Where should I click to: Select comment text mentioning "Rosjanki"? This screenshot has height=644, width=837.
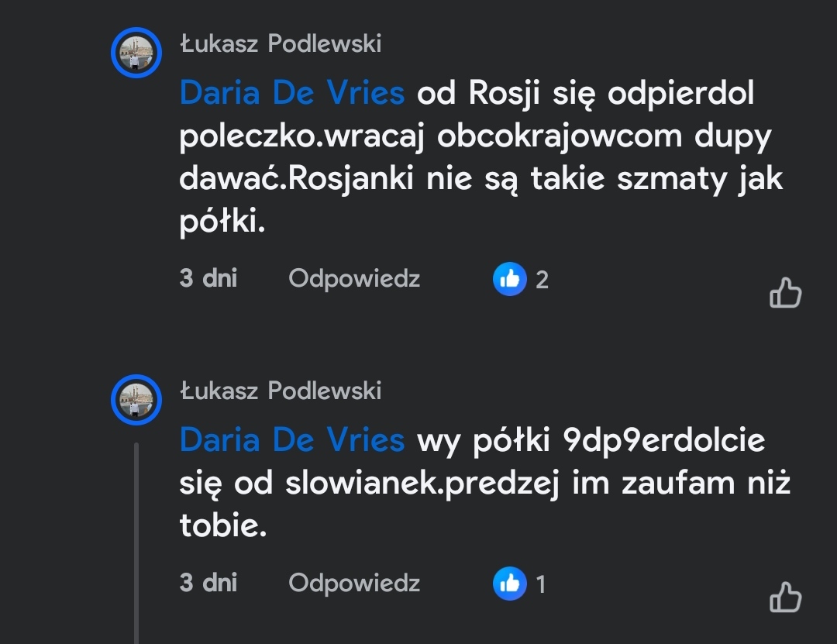pyautogui.click(x=480, y=180)
